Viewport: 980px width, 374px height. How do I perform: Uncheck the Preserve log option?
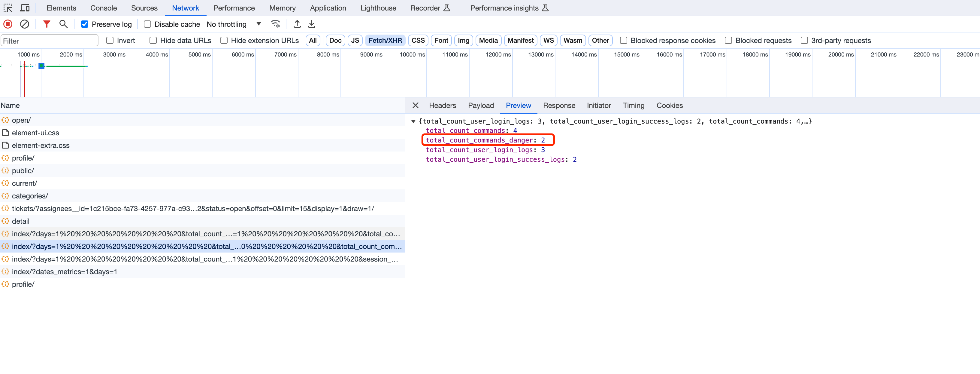[x=84, y=24]
